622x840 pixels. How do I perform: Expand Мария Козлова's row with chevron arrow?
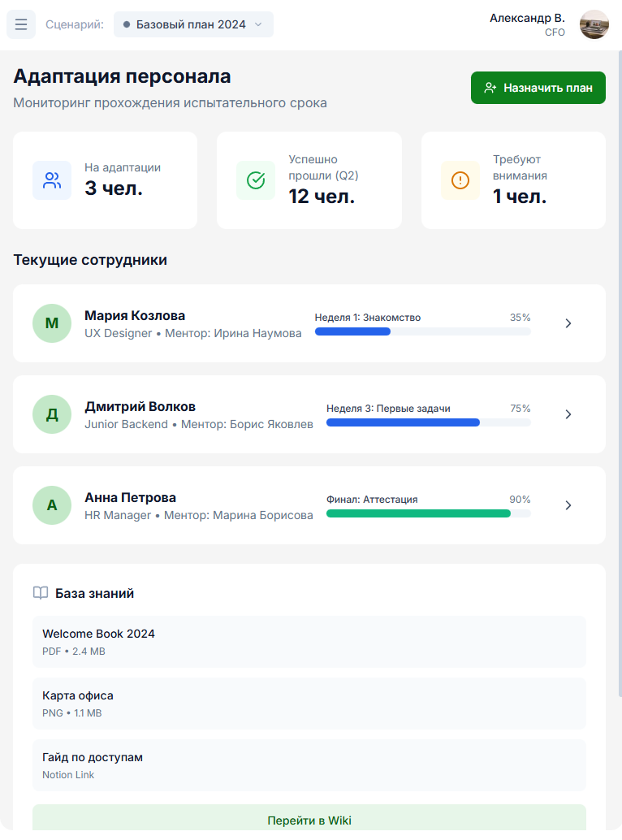(x=568, y=323)
